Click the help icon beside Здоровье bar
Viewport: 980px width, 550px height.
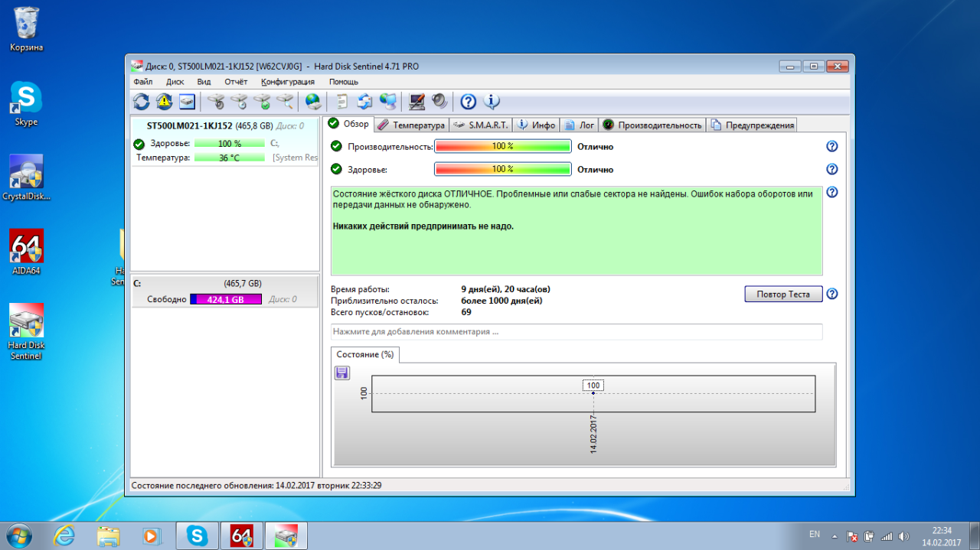coord(832,169)
